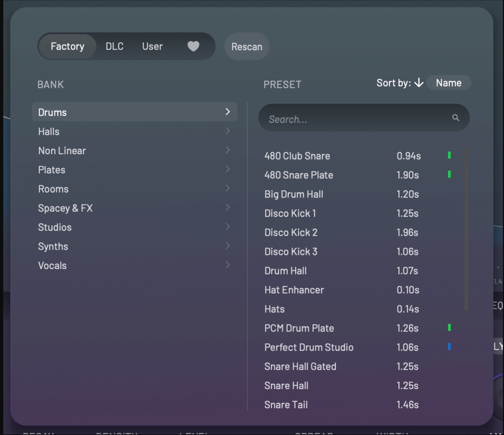Click into the preset Search field
The height and width of the screenshot is (435, 504).
tap(354, 119)
